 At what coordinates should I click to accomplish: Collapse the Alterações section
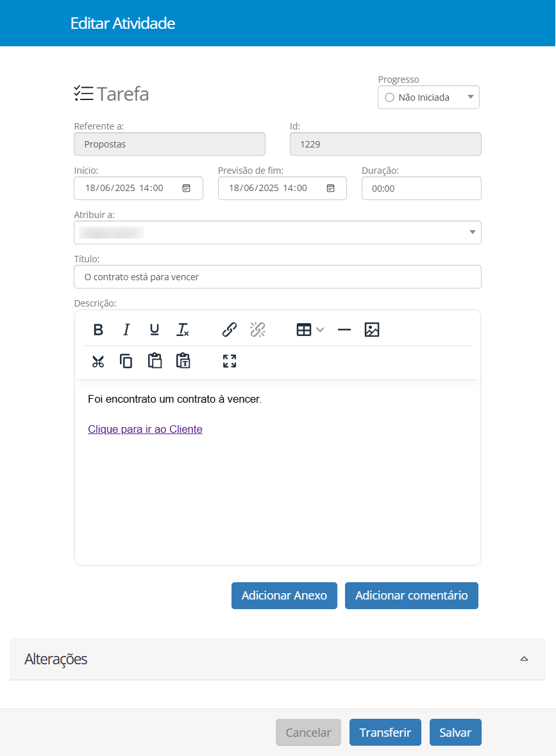pos(524,659)
